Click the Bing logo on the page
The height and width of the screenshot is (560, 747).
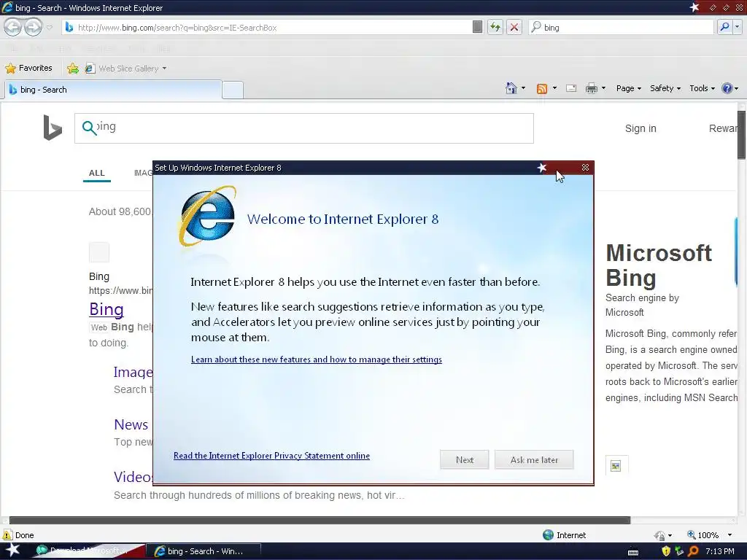(x=53, y=128)
